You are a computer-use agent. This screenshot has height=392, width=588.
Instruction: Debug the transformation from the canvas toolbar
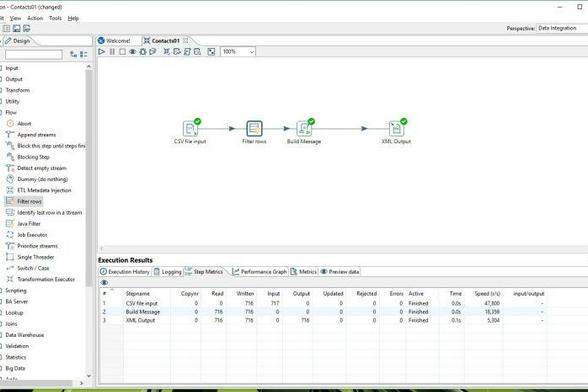click(143, 52)
